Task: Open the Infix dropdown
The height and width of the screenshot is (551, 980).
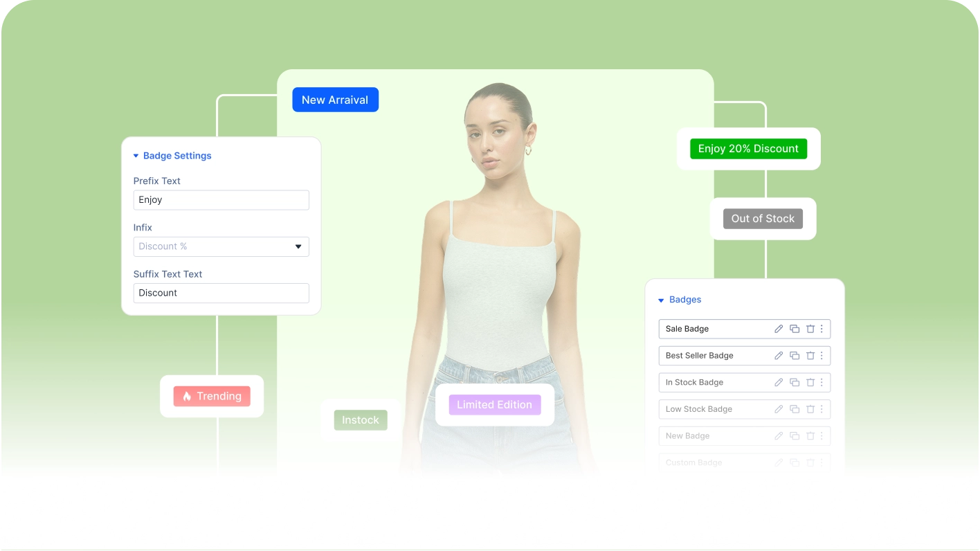Action: [x=221, y=246]
